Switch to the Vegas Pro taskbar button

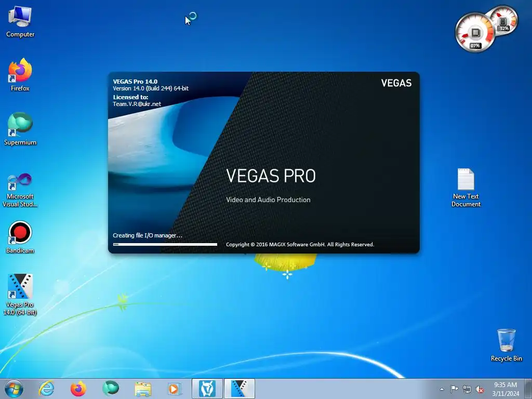239,389
